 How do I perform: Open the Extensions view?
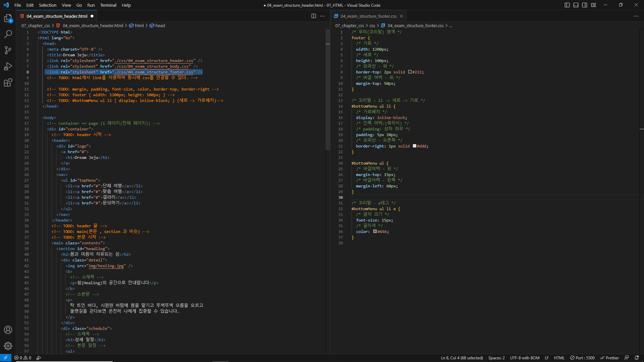[x=8, y=82]
